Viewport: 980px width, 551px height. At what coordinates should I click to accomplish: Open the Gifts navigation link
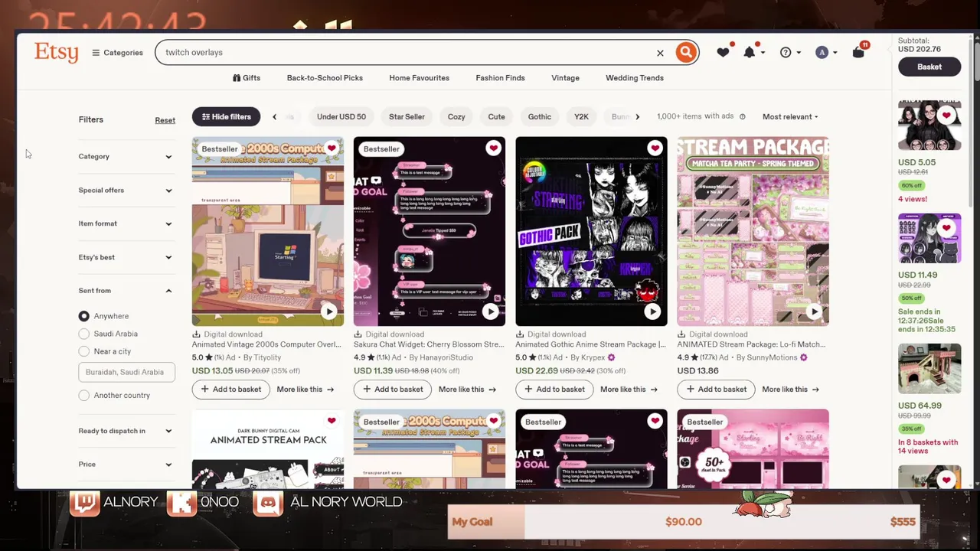point(247,78)
